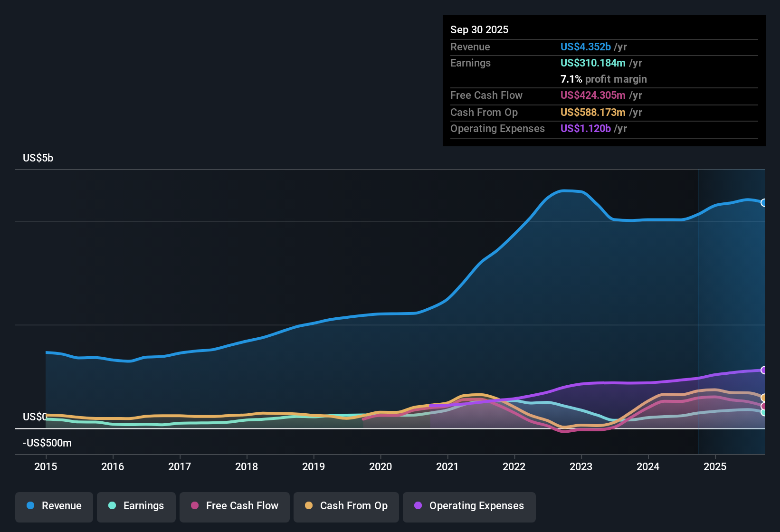Click the Earnings row label in tooltip
Screen dimensions: 780x532
tap(470, 63)
